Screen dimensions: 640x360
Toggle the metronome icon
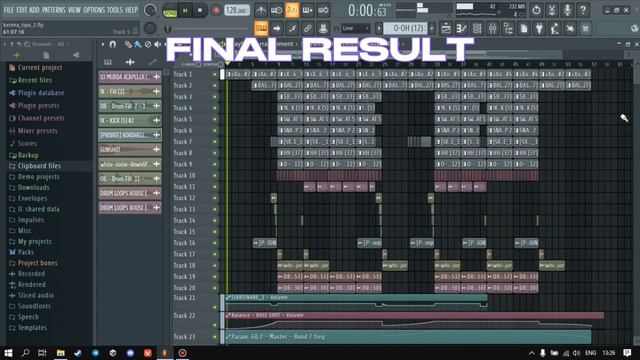pyautogui.click(x=261, y=10)
